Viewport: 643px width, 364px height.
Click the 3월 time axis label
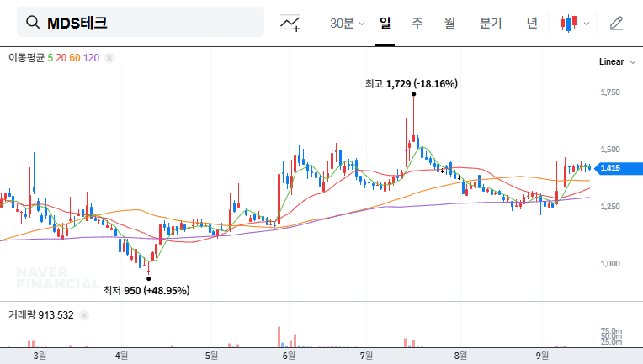point(40,356)
